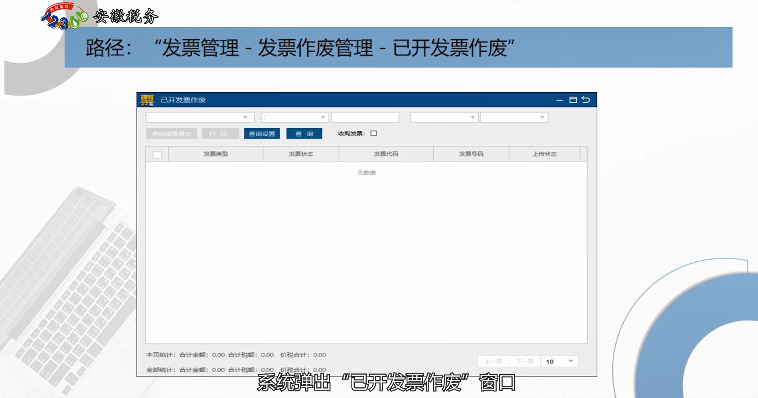758x398 pixels.
Task: Sort by the 发票状态 column header
Action: click(x=301, y=154)
